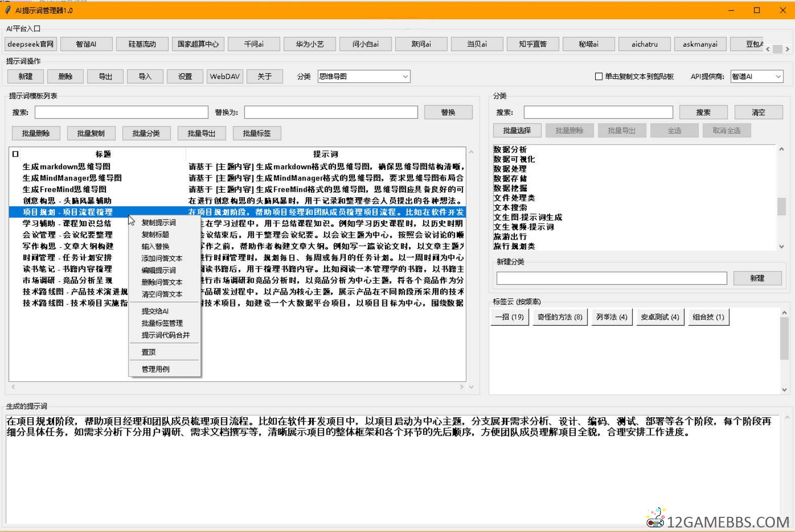The width and height of the screenshot is (795, 532).
Task: Click the 搜索 button in 分类 panel
Action: [x=703, y=112]
